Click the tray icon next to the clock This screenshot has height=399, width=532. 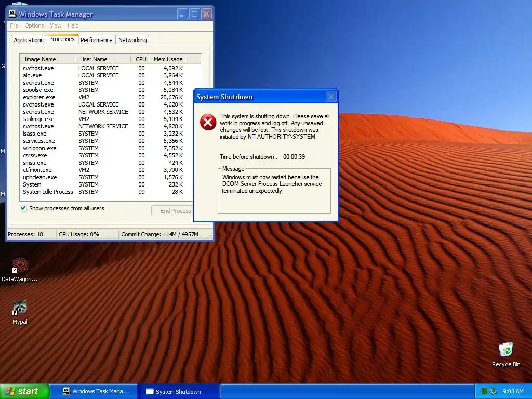click(494, 391)
